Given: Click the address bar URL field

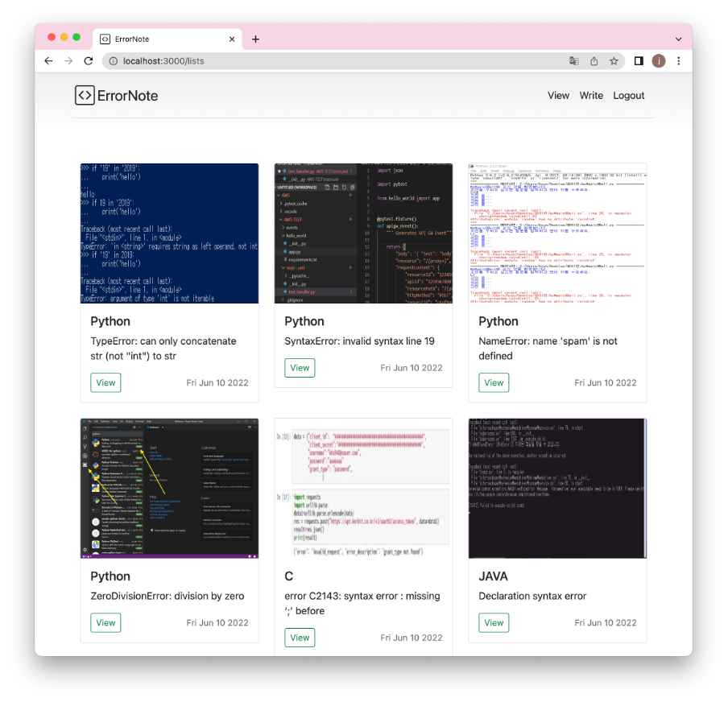Looking at the screenshot, I should pyautogui.click(x=201, y=60).
